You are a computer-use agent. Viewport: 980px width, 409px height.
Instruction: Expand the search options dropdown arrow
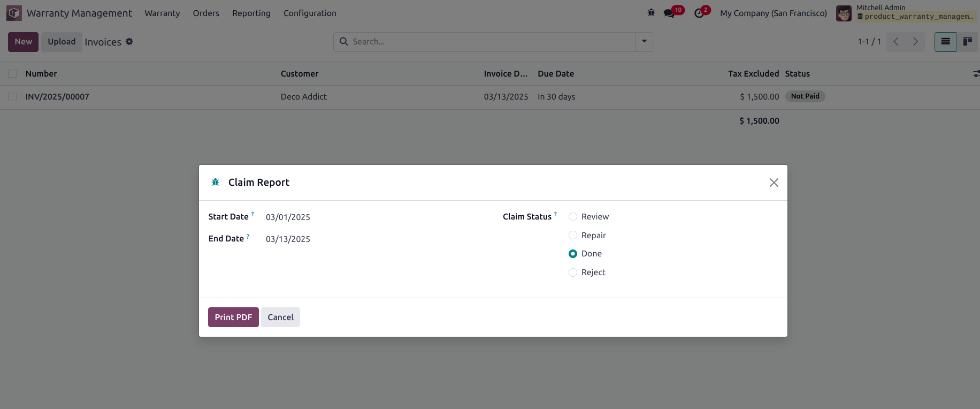(x=644, y=42)
